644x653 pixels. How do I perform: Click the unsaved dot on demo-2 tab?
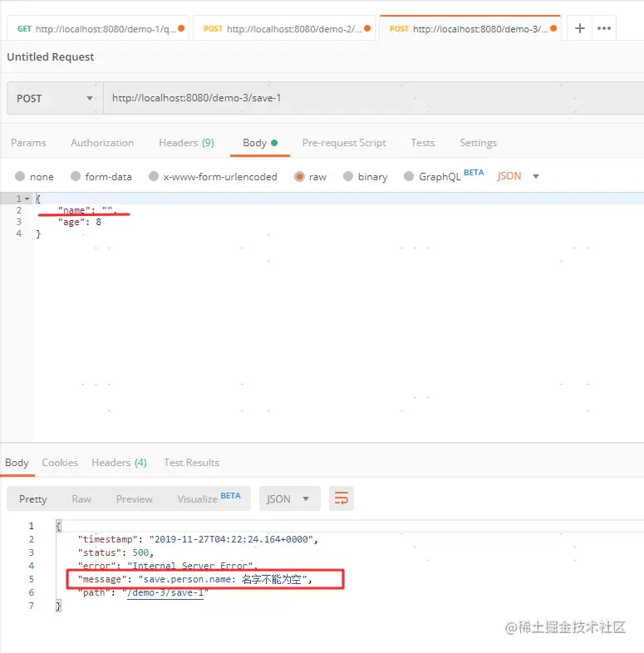tap(367, 28)
